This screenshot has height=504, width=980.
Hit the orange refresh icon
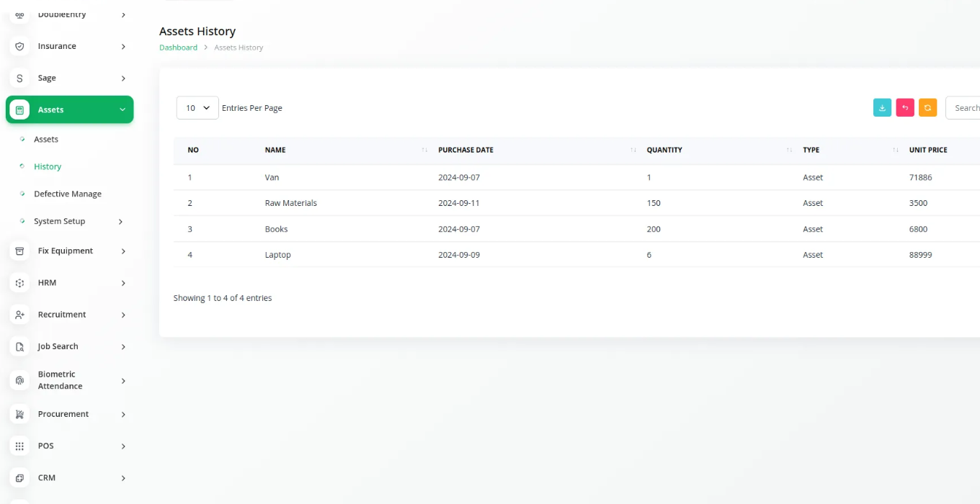pyautogui.click(x=927, y=107)
